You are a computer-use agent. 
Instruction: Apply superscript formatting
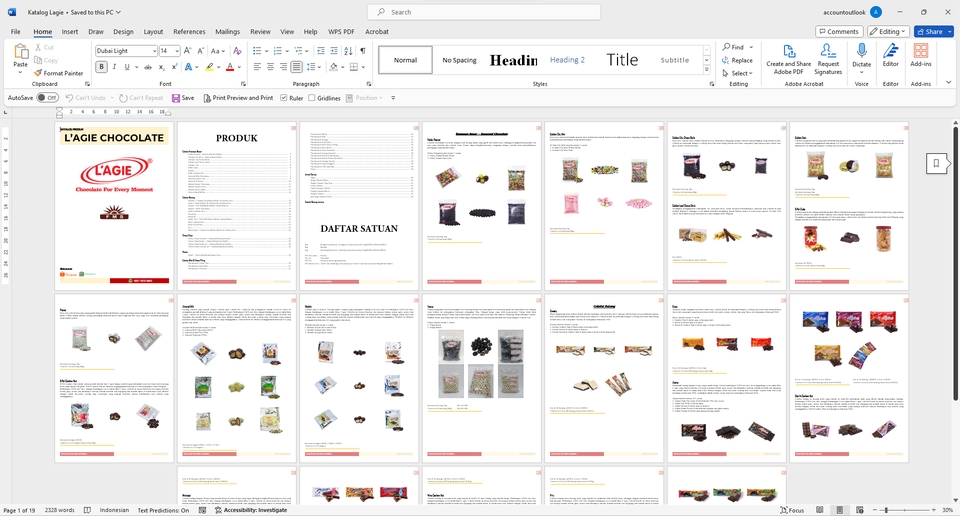pyautogui.click(x=174, y=67)
